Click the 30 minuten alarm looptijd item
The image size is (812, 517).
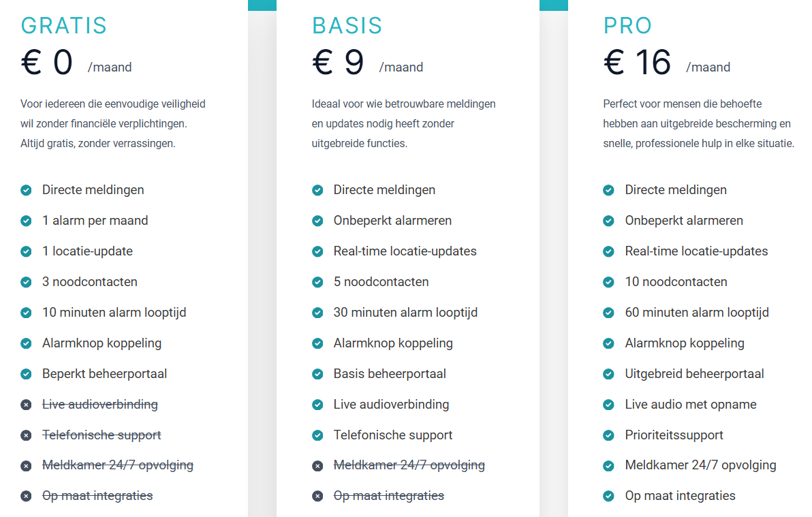pos(405,313)
